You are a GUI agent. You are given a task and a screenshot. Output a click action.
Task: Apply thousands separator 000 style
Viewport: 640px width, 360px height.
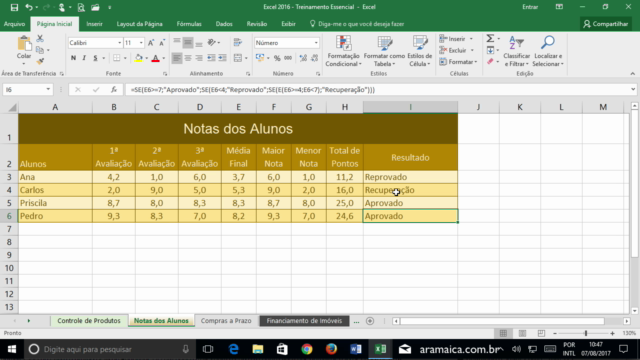tap(288, 58)
